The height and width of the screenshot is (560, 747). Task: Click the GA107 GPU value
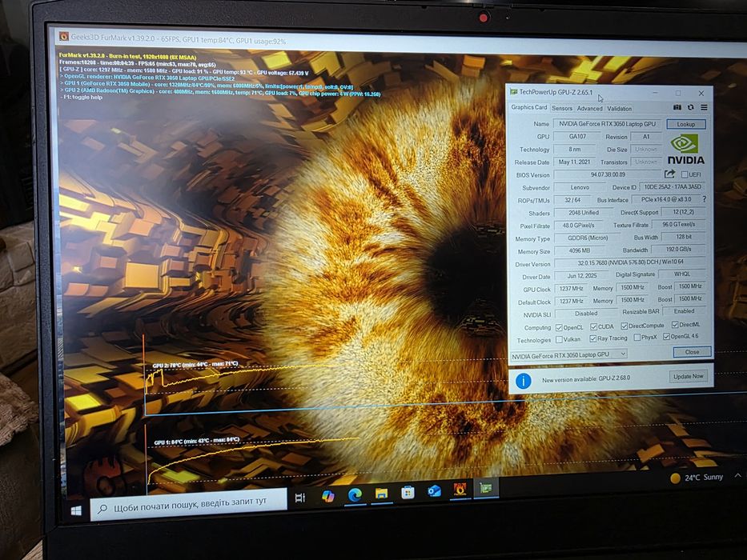(577, 137)
